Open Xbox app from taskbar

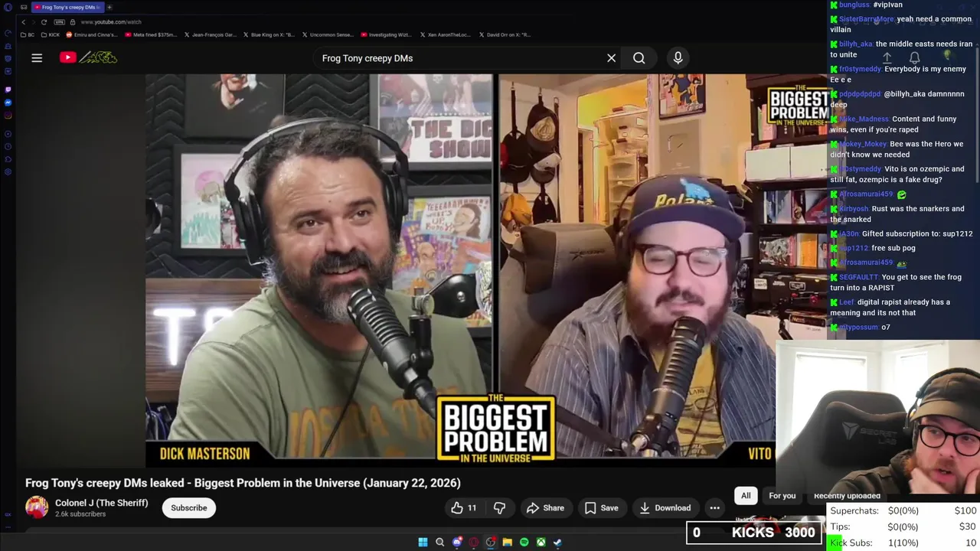541,542
